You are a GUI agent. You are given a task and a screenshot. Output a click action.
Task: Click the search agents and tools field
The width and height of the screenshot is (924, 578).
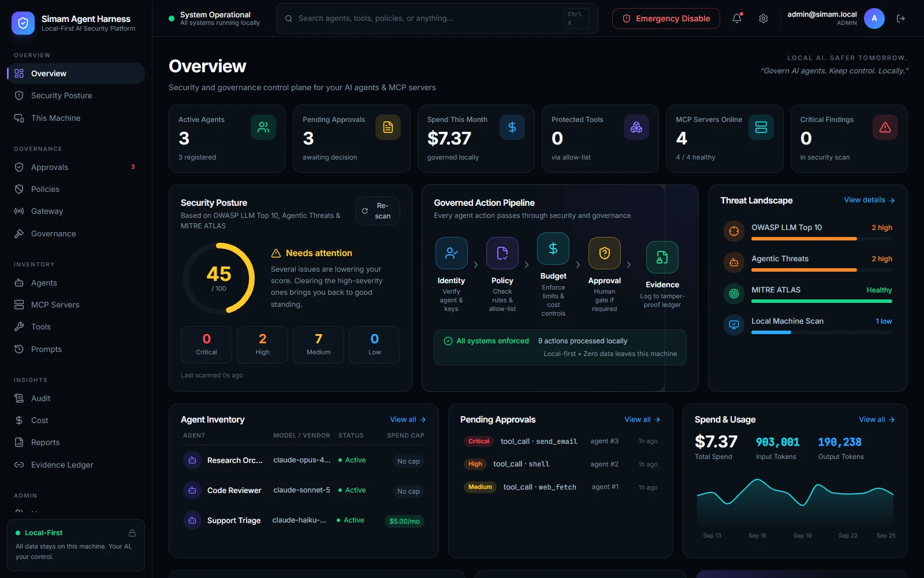(x=437, y=18)
